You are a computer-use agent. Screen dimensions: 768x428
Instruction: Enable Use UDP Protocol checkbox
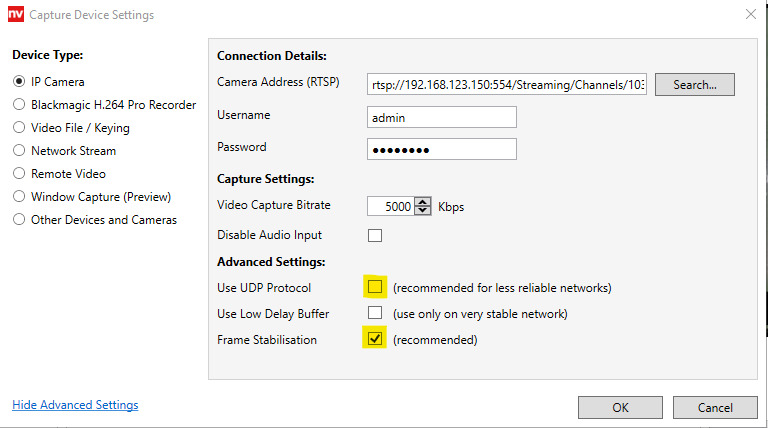[x=375, y=287]
